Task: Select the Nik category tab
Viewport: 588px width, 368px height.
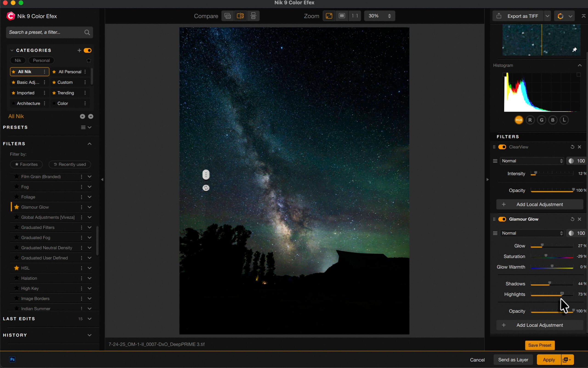Action: [x=18, y=60]
